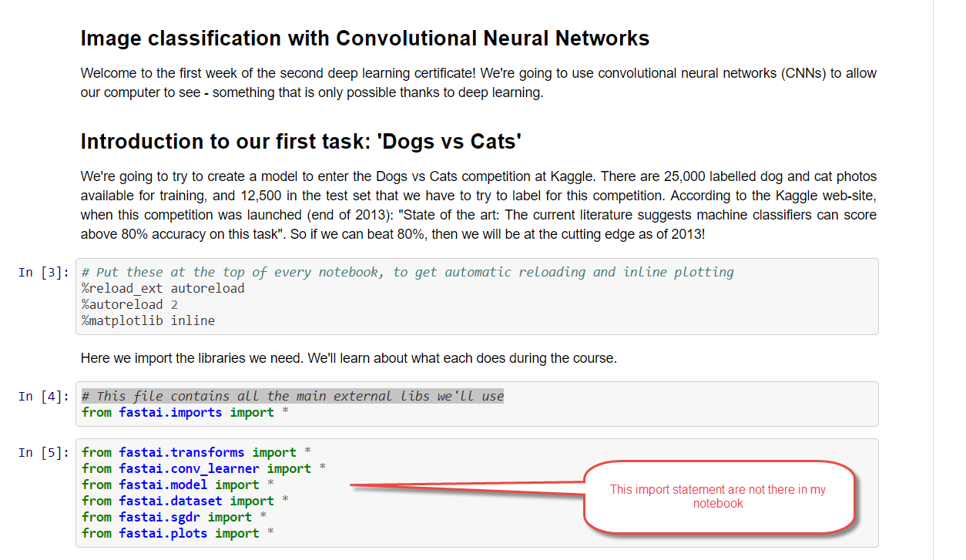Click the 'from fastai.imports import *' line

(x=178, y=412)
